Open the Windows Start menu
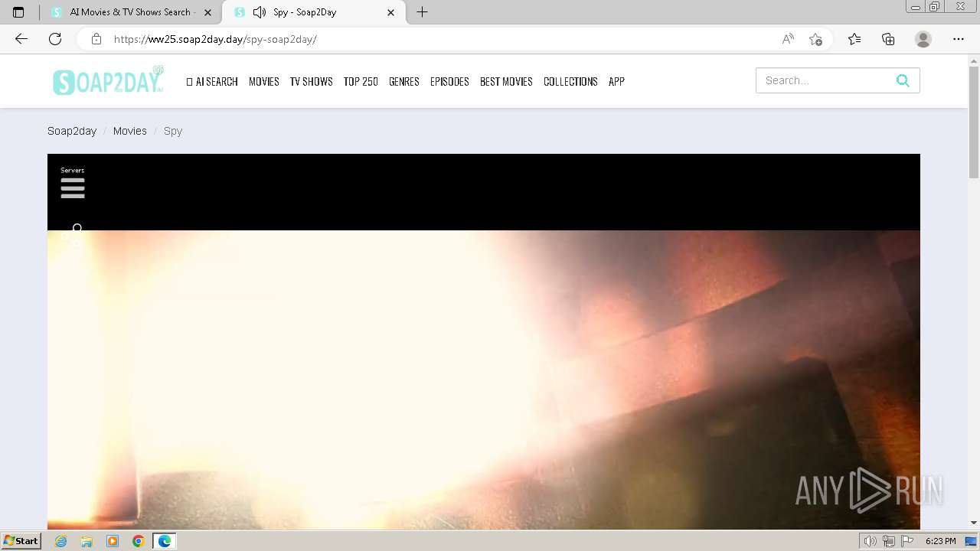 click(x=21, y=540)
